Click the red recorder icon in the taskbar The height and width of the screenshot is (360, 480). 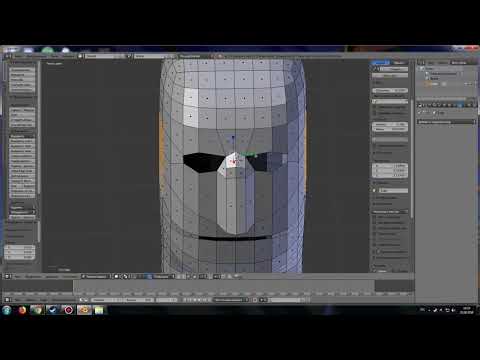point(69,310)
